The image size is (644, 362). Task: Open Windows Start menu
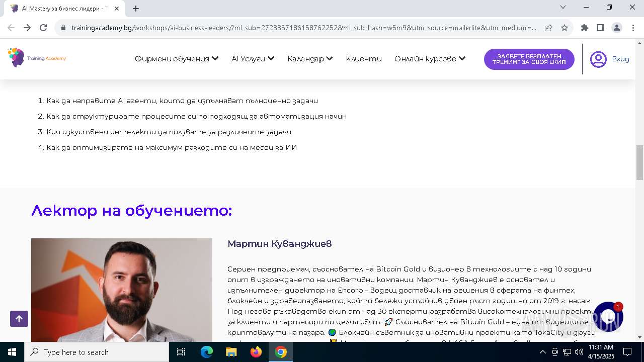12,352
